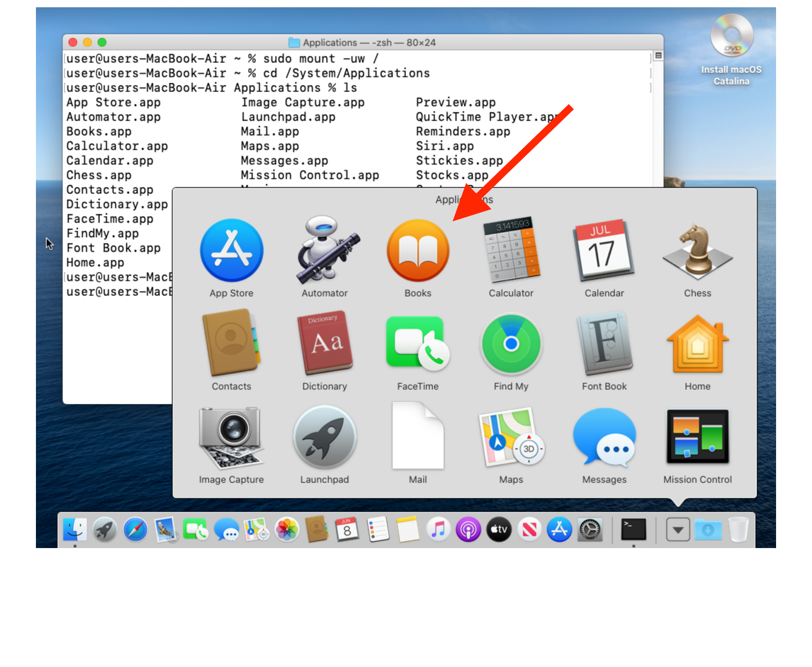Launch Music from the Dock
The image size is (812, 667).
[x=438, y=529]
